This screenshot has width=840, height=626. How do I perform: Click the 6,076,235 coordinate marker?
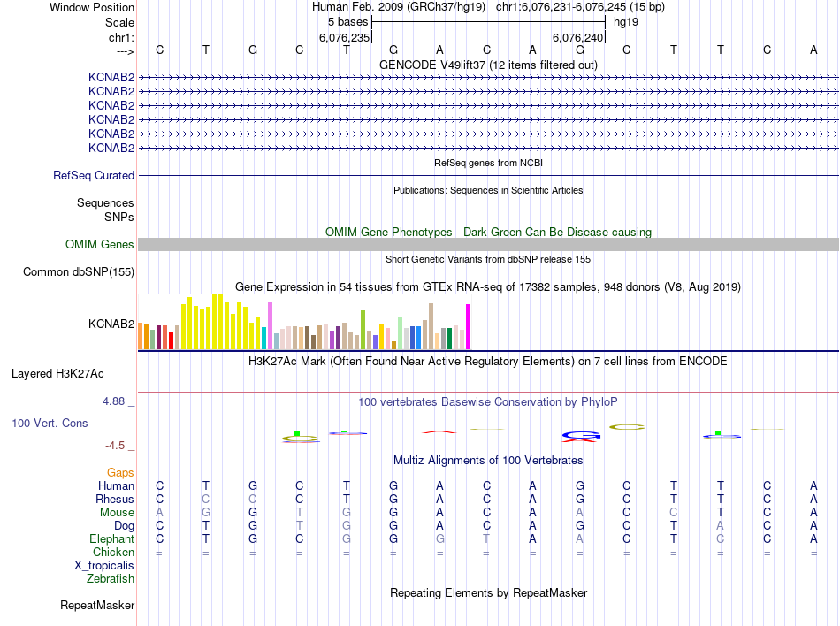(x=345, y=37)
